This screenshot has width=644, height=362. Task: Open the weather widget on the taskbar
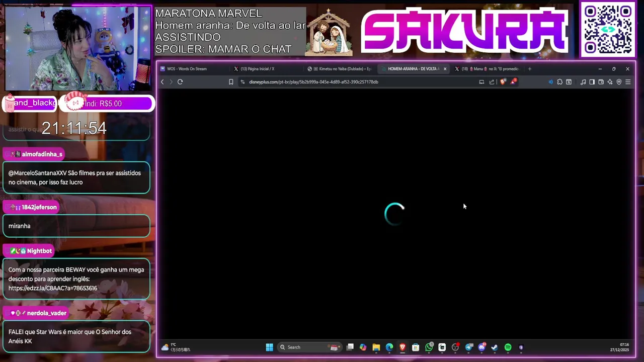[176, 347]
